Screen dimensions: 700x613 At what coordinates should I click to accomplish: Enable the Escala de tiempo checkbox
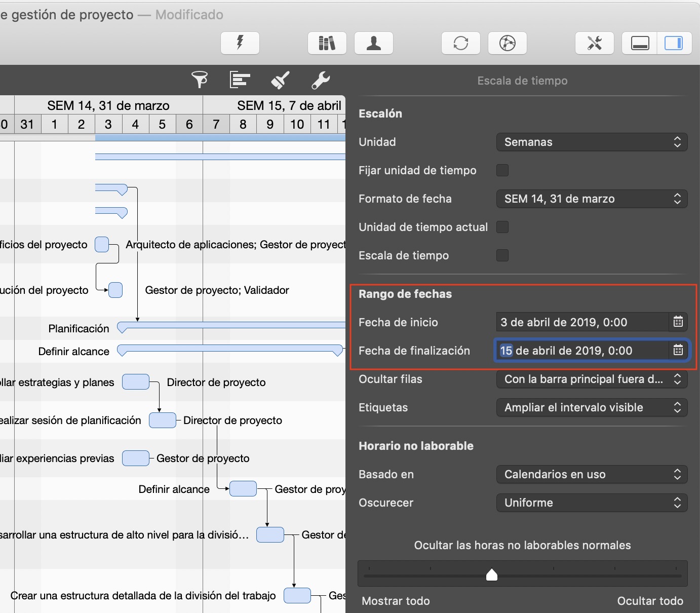502,255
